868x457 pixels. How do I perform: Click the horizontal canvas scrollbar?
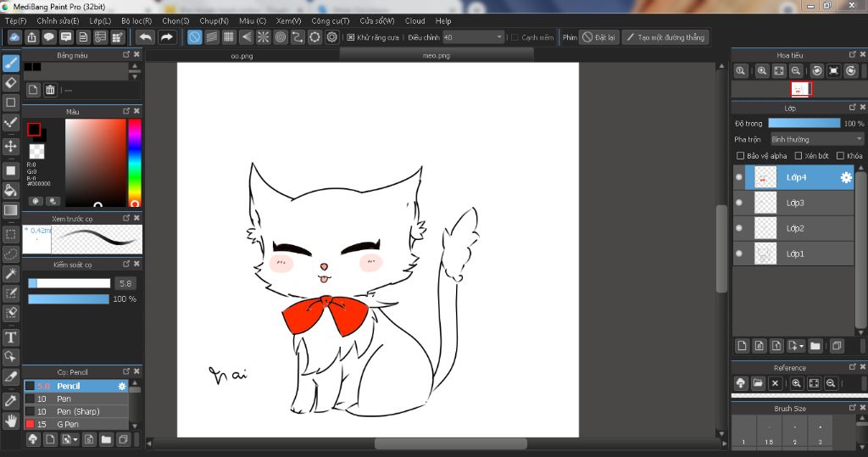tap(451, 443)
